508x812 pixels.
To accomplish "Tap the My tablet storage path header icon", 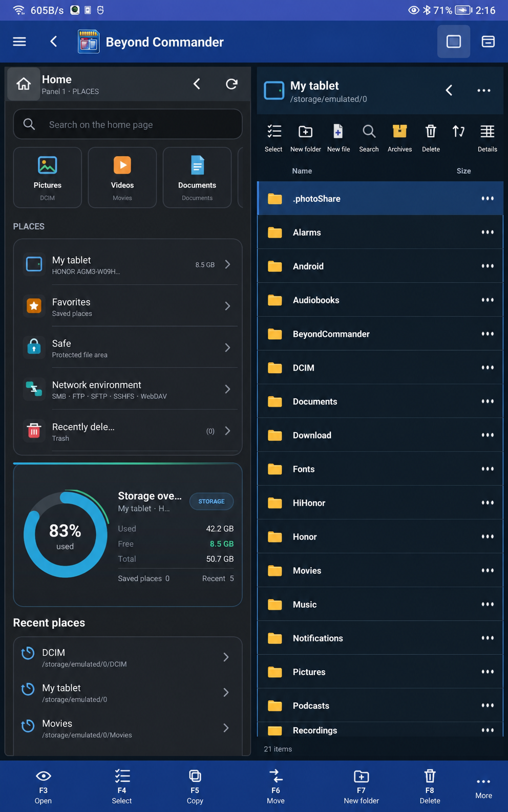I will point(274,91).
